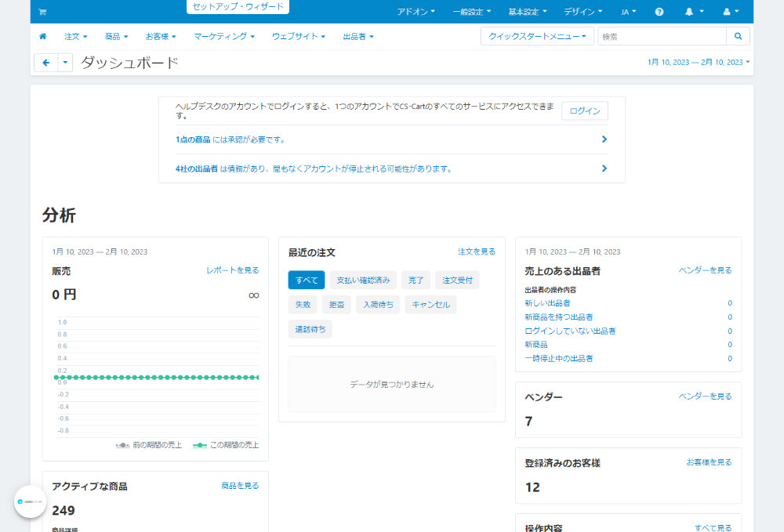Open クイックスタートメニュー dropdown
Screen dimensions: 784x532
[x=537, y=36]
